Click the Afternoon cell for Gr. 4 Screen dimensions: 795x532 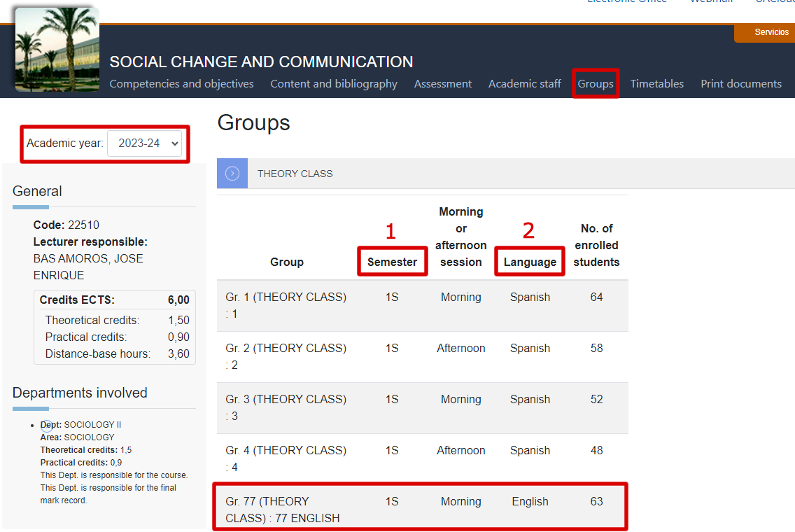461,450
